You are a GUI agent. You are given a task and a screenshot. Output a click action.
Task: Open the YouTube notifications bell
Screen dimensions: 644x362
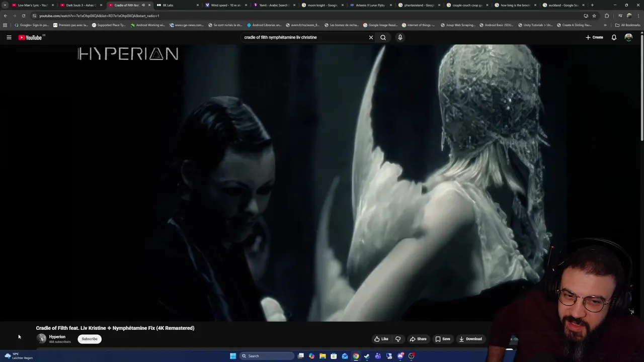(614, 37)
